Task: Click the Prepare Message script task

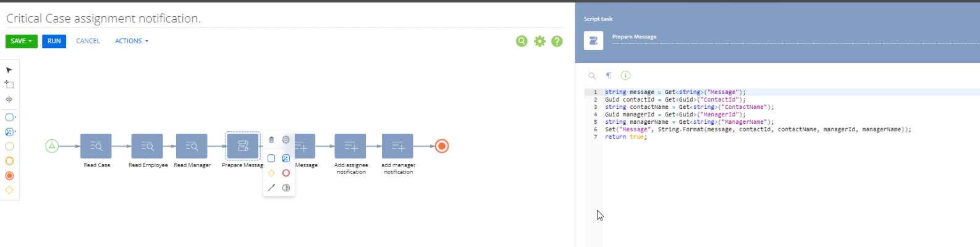Action: point(243,146)
